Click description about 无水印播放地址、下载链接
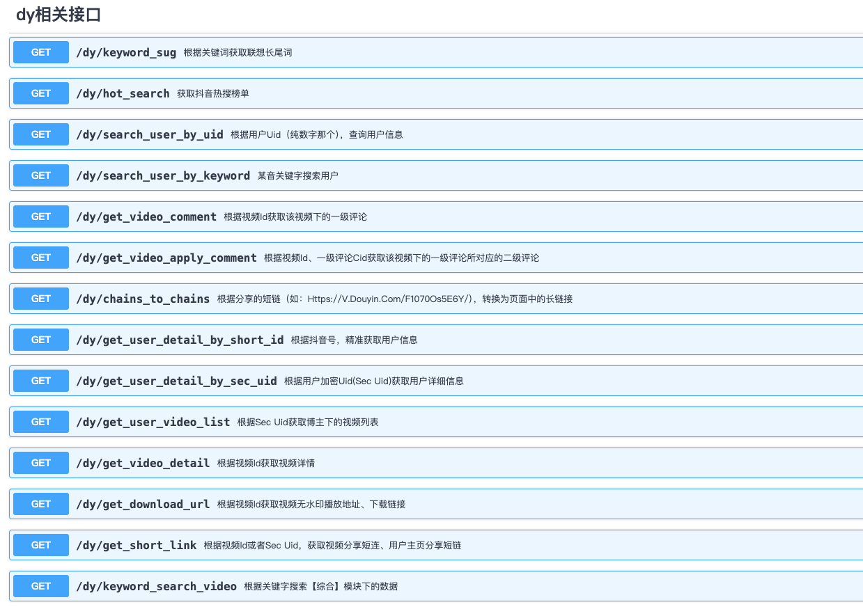The height and width of the screenshot is (616, 863). tap(311, 505)
